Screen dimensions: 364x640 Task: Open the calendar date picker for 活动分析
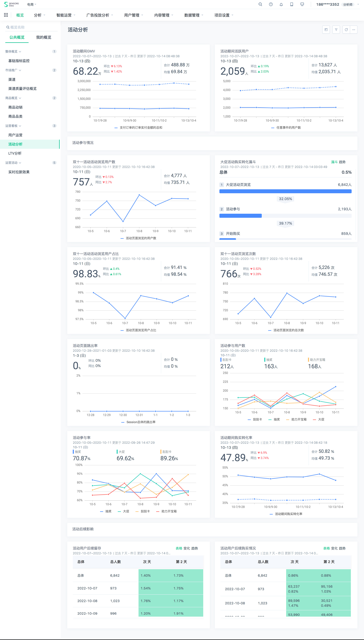pos(326,29)
